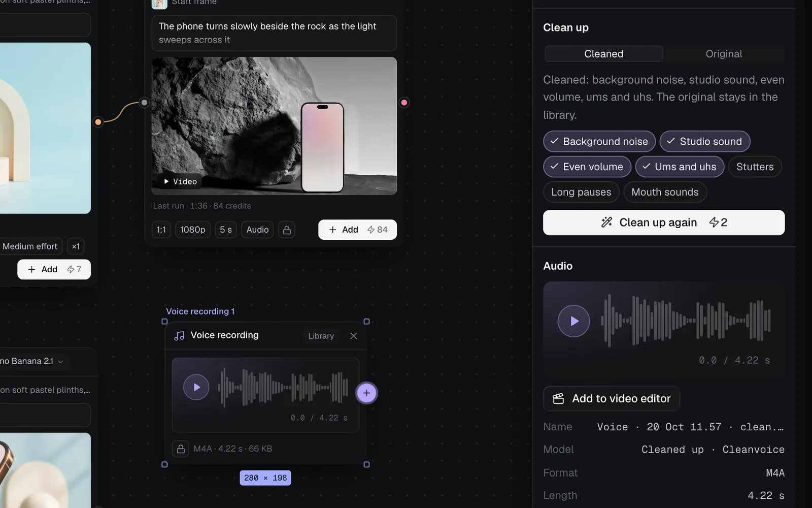Toggle the Even volume chip
Screen dimensions: 812x508
587,167
